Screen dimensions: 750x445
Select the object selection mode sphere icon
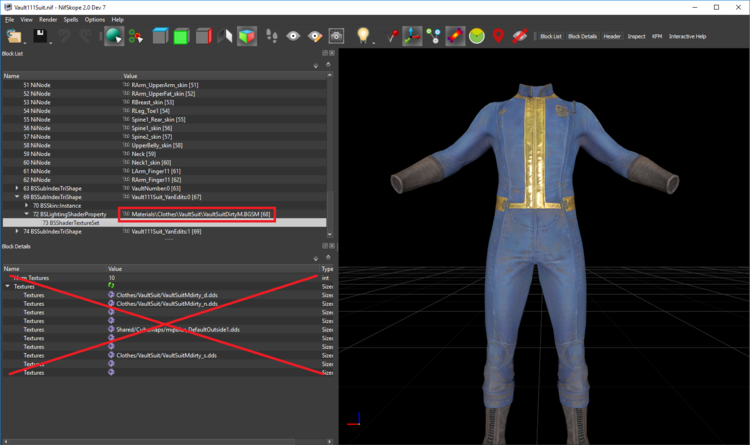pos(114,36)
